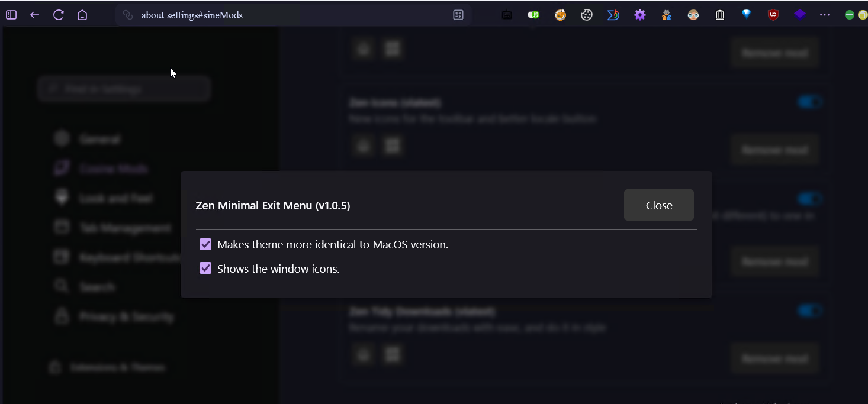Toggle the JS switch extension icon
The height and width of the screenshot is (404, 868).
point(533,15)
